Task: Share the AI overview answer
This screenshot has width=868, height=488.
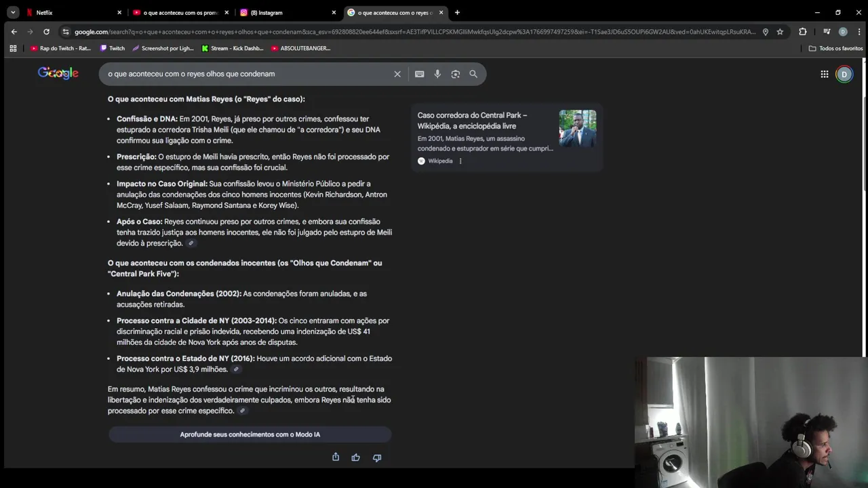Action: [336, 457]
